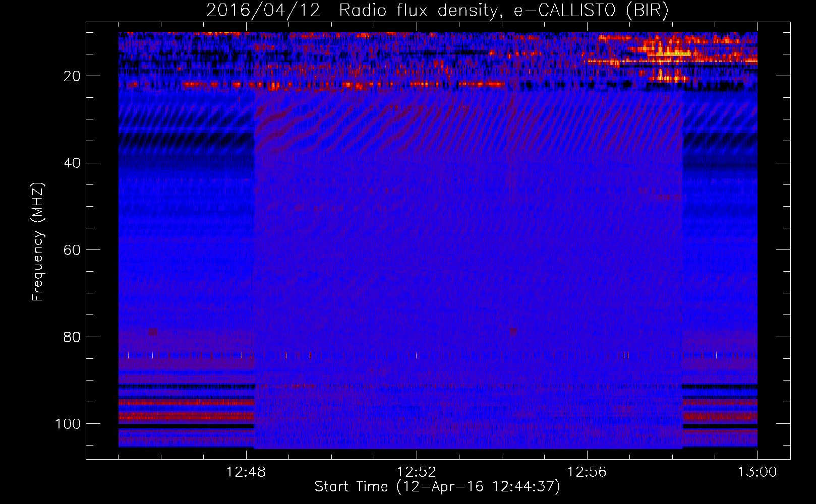The width and height of the screenshot is (816, 504).
Task: Click the 80 frequency tick label
Action: (x=73, y=337)
